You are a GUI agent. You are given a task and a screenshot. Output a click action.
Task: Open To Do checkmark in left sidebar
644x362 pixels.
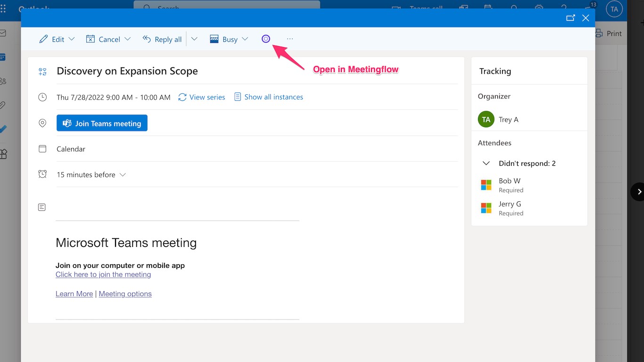tap(3, 129)
